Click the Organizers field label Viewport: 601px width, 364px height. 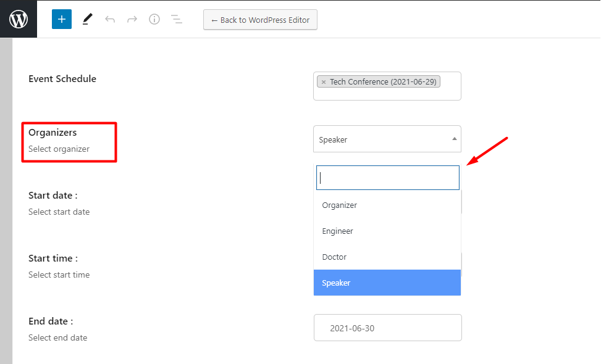coord(53,133)
